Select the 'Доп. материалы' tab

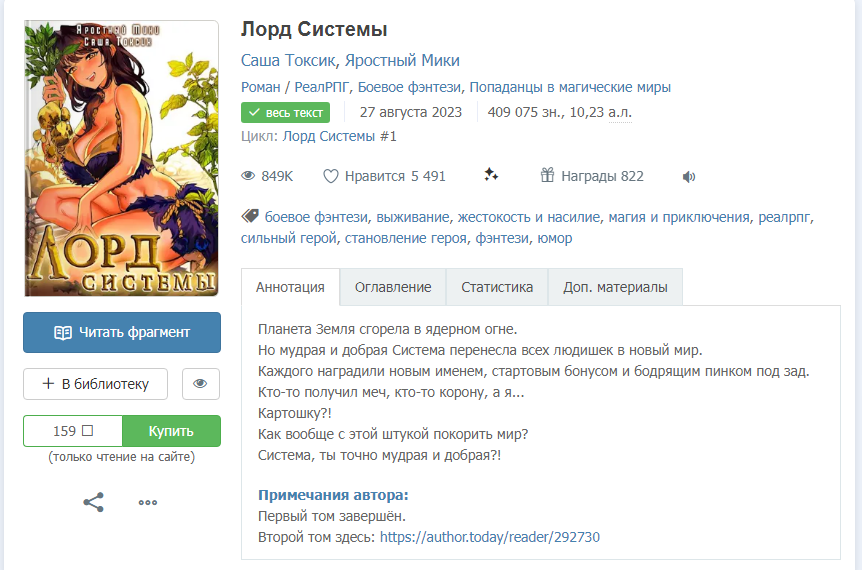pyautogui.click(x=615, y=287)
